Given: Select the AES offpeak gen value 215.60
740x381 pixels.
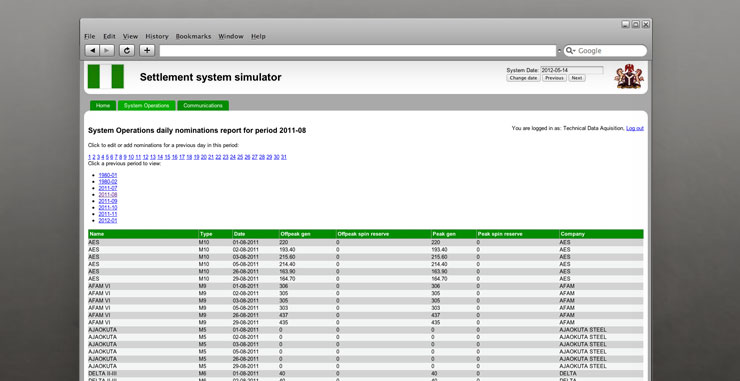Looking at the screenshot, I should click(x=287, y=257).
